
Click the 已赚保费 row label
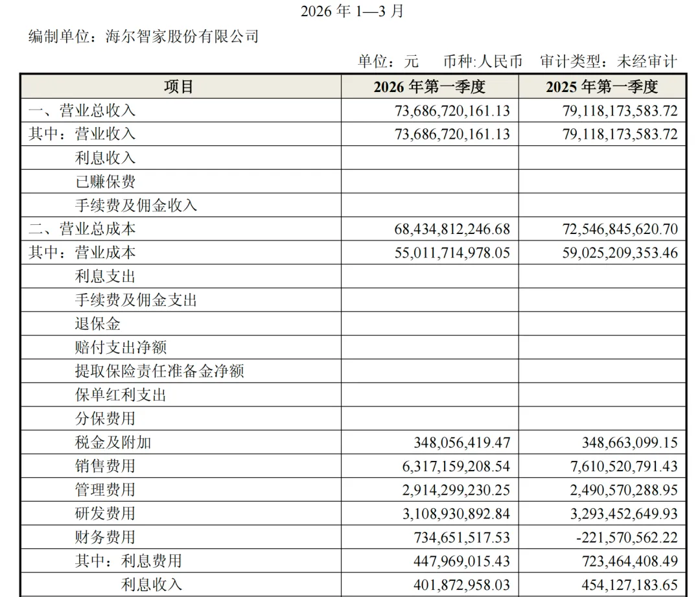[106, 181]
